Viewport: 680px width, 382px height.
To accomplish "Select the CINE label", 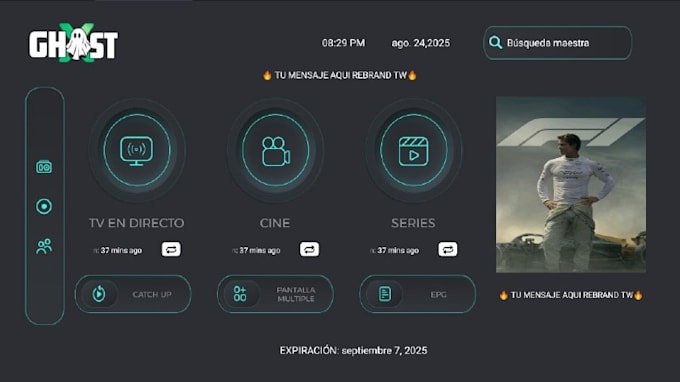I will [275, 223].
